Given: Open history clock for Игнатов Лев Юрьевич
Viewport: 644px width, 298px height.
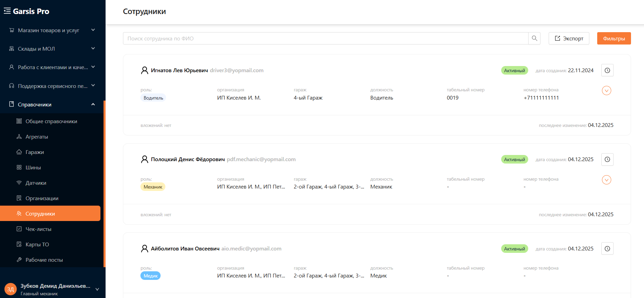Looking at the screenshot, I should (x=607, y=70).
